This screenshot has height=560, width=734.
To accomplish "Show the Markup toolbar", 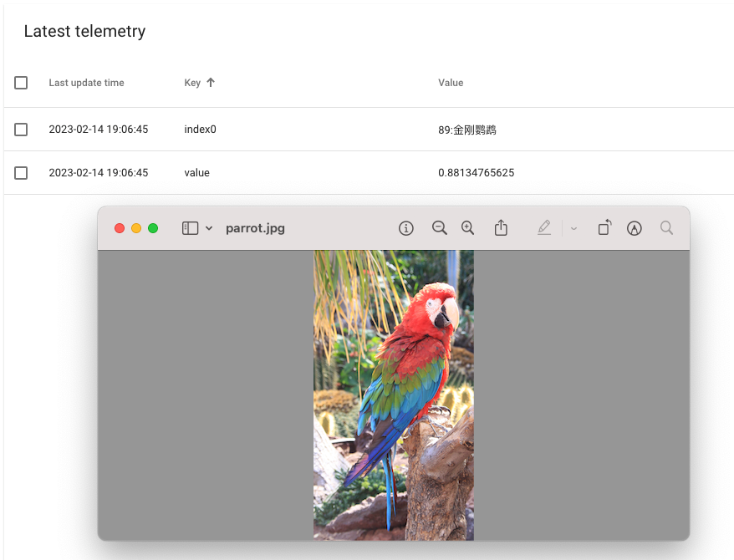I will (634, 228).
